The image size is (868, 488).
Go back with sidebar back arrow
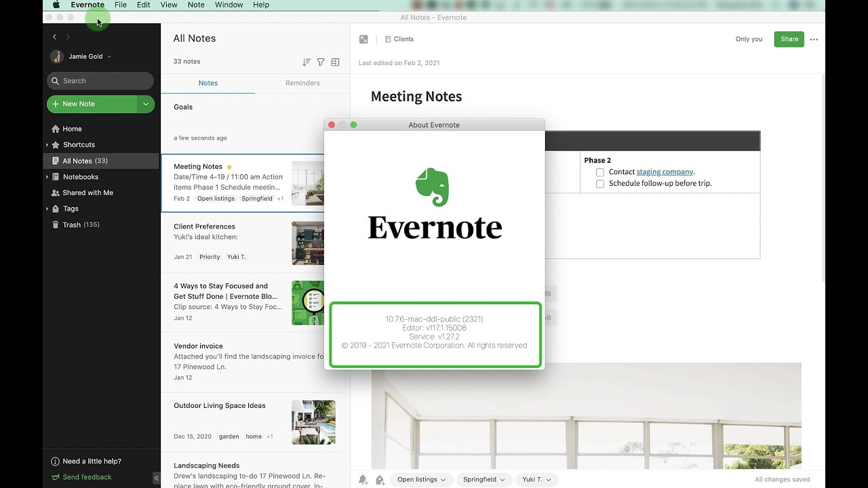(x=55, y=37)
